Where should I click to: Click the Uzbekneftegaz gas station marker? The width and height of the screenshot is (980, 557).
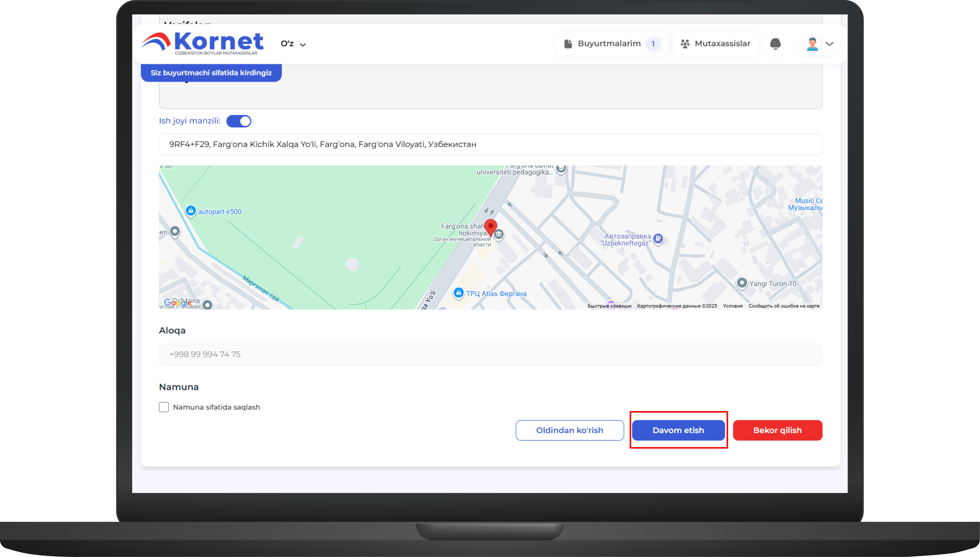[658, 239]
